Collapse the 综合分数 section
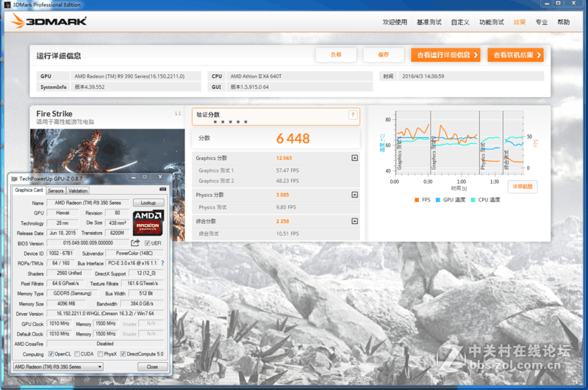 coord(354,221)
